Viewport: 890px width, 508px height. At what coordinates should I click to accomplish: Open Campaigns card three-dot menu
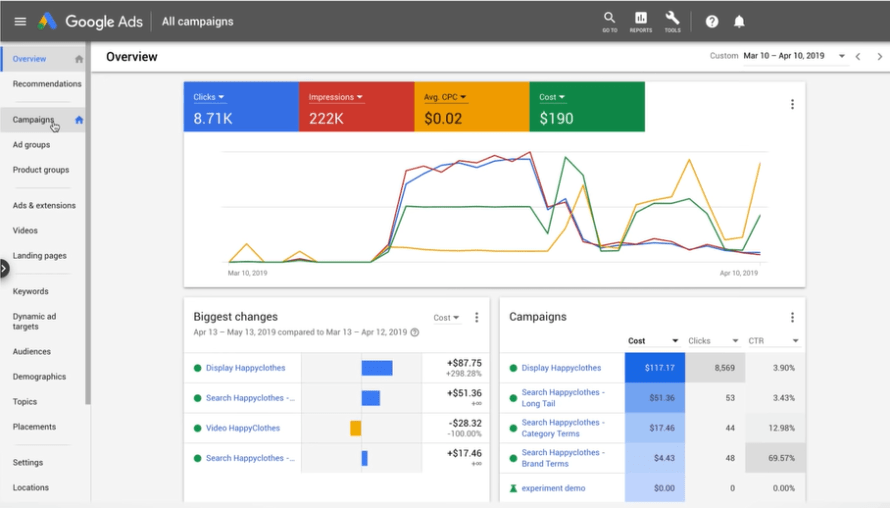(x=792, y=317)
